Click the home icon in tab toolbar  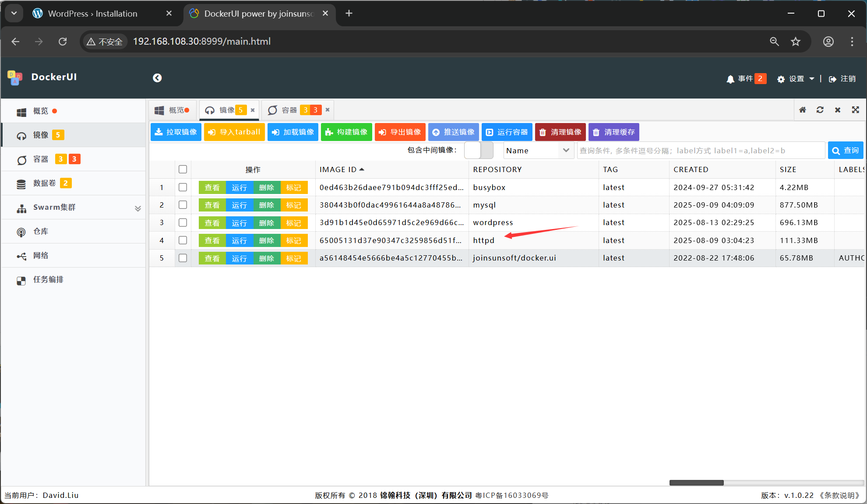(x=803, y=110)
